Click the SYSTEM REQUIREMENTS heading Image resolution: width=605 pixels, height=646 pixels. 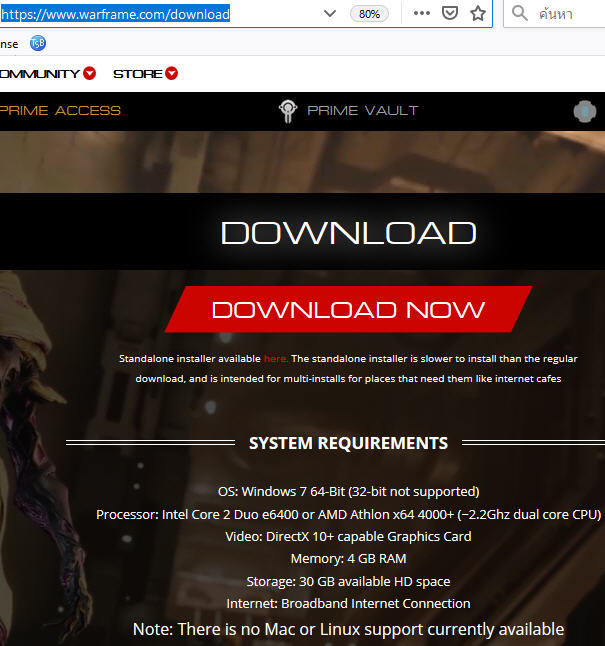(348, 443)
